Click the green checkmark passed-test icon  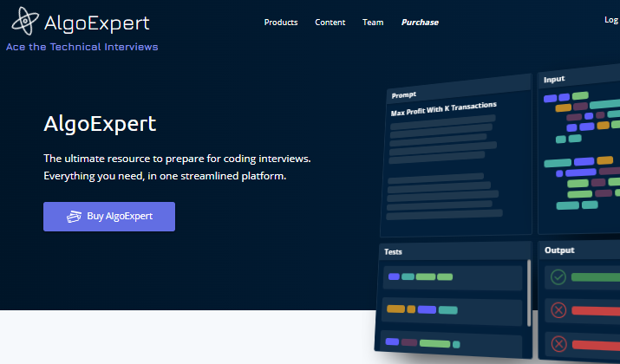558,277
